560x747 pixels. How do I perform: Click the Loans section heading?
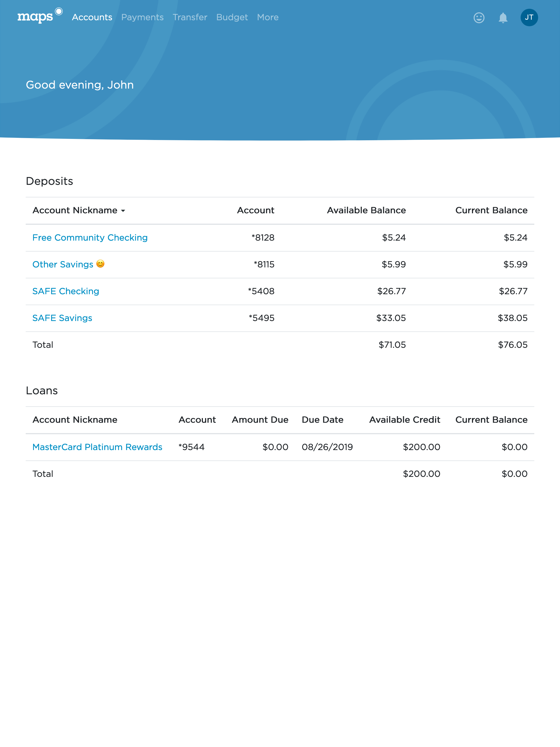tap(42, 390)
